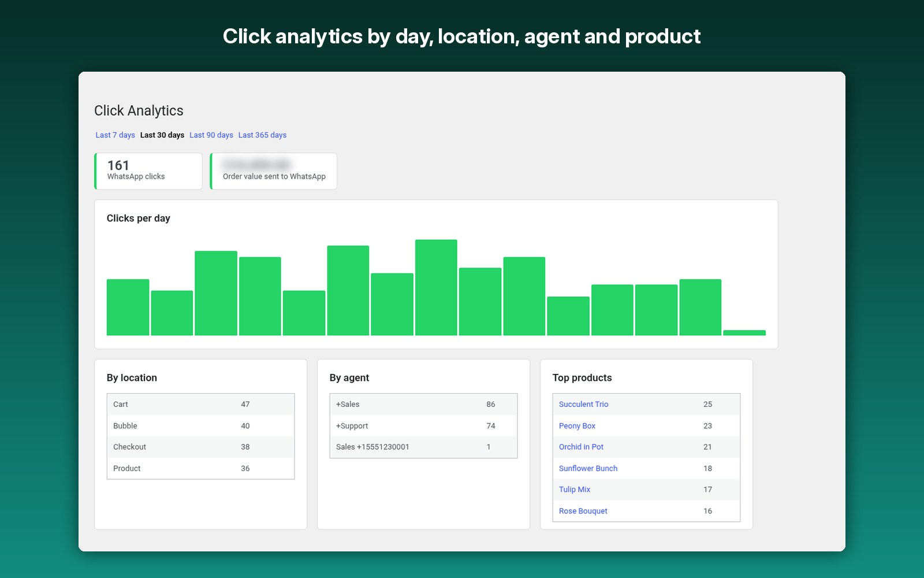Click the Order value sent to WhatsApp card

[274, 171]
